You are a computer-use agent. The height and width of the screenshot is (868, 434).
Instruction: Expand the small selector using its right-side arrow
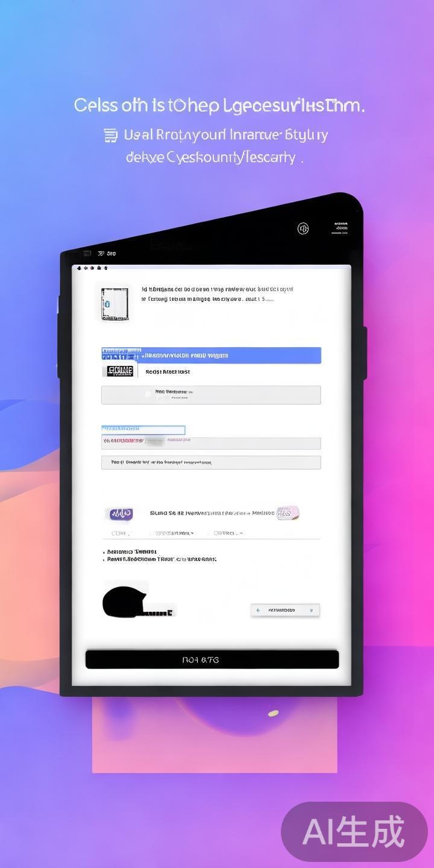pyautogui.click(x=312, y=611)
